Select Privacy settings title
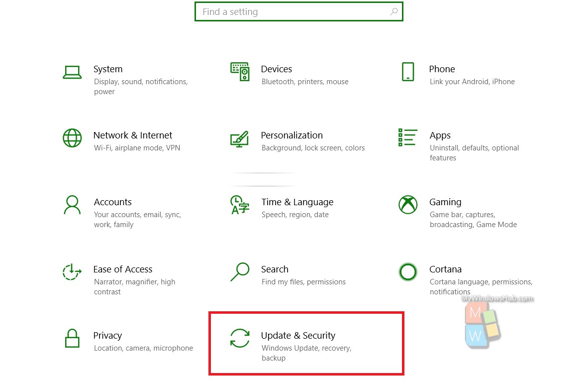Image resolution: width=588 pixels, height=382 pixels. [107, 336]
